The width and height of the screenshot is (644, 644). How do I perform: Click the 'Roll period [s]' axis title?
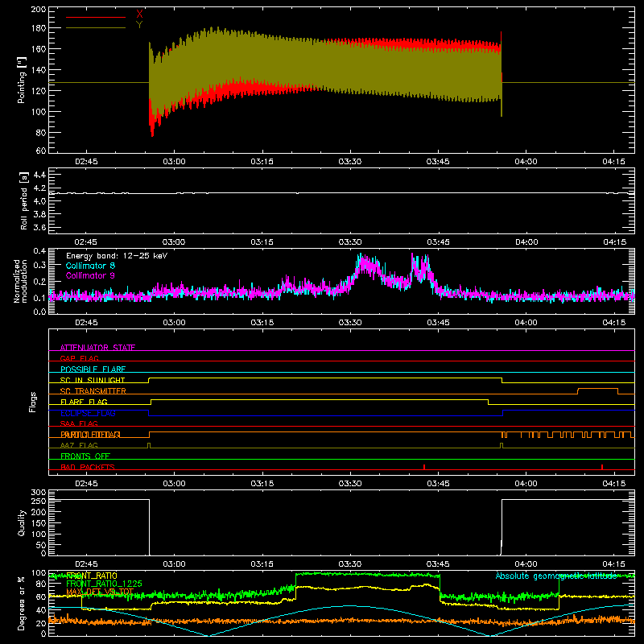coord(24,200)
